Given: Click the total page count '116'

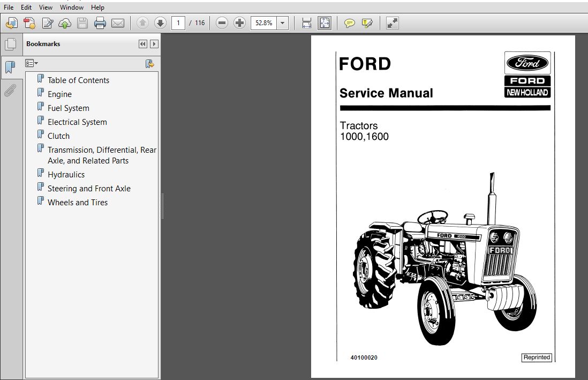Looking at the screenshot, I should click(200, 23).
